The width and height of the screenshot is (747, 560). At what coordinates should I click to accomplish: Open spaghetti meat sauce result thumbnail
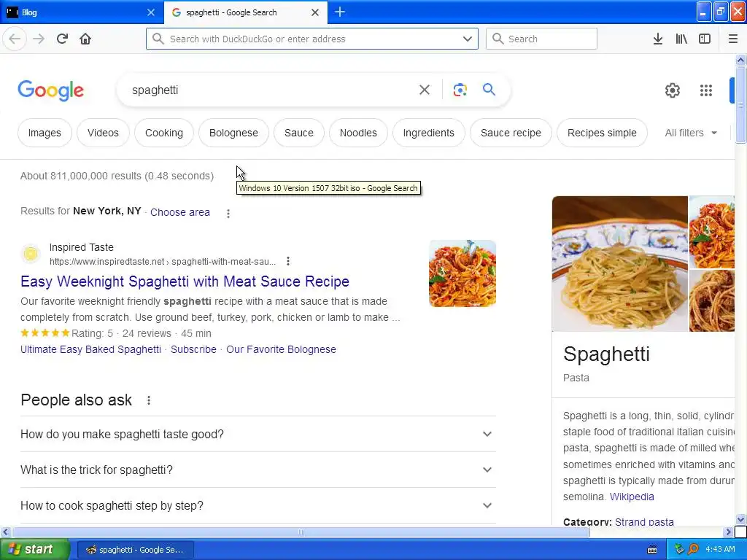(x=462, y=273)
